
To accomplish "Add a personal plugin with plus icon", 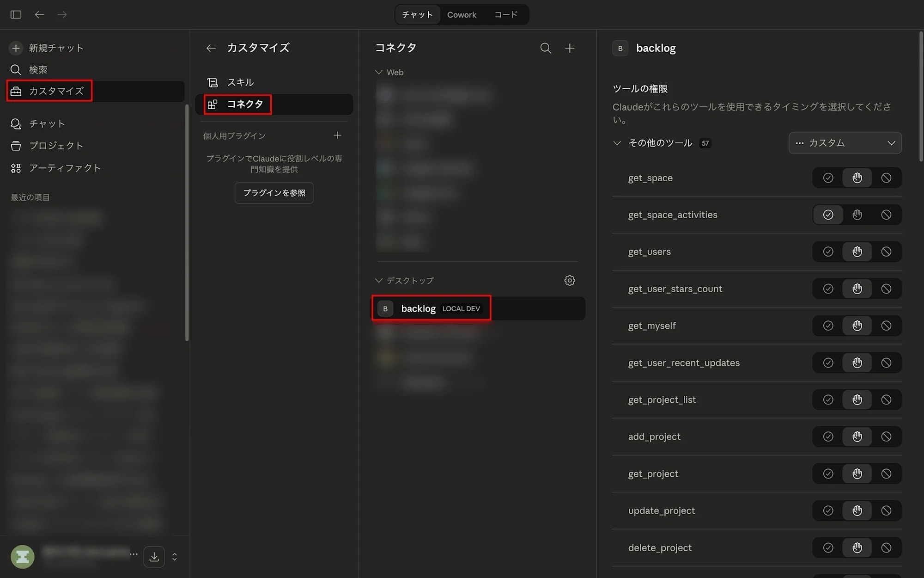I will tap(337, 135).
